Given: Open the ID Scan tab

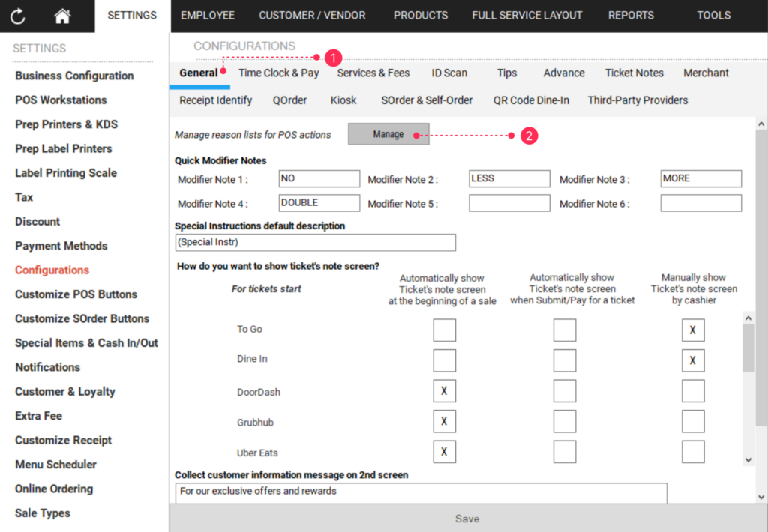Looking at the screenshot, I should coord(449,73).
